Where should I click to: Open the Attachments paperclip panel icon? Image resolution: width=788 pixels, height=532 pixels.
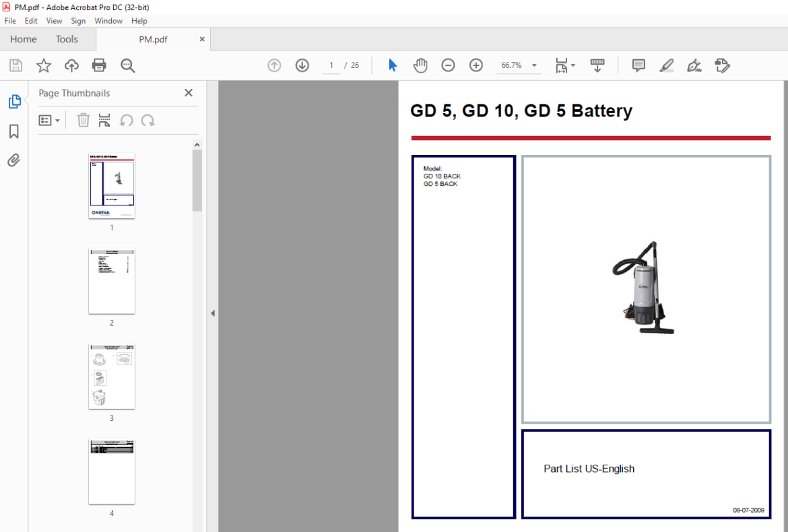pos(14,160)
